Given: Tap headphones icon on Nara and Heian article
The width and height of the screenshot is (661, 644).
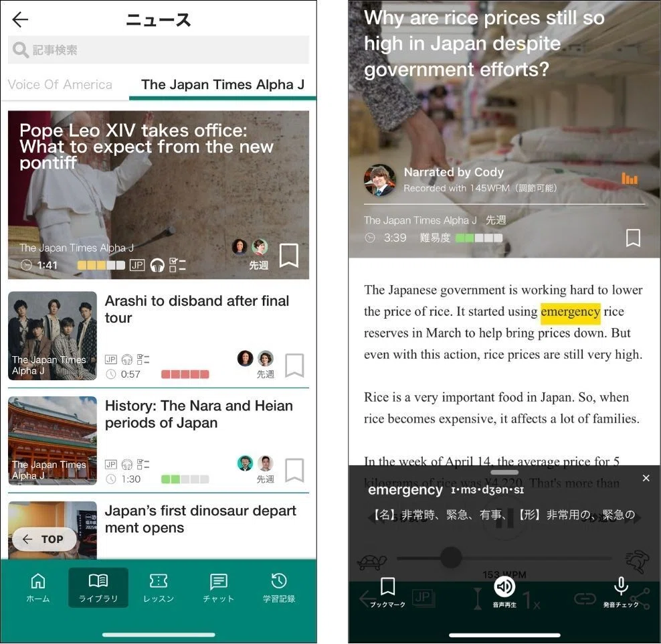Looking at the screenshot, I should click(127, 465).
